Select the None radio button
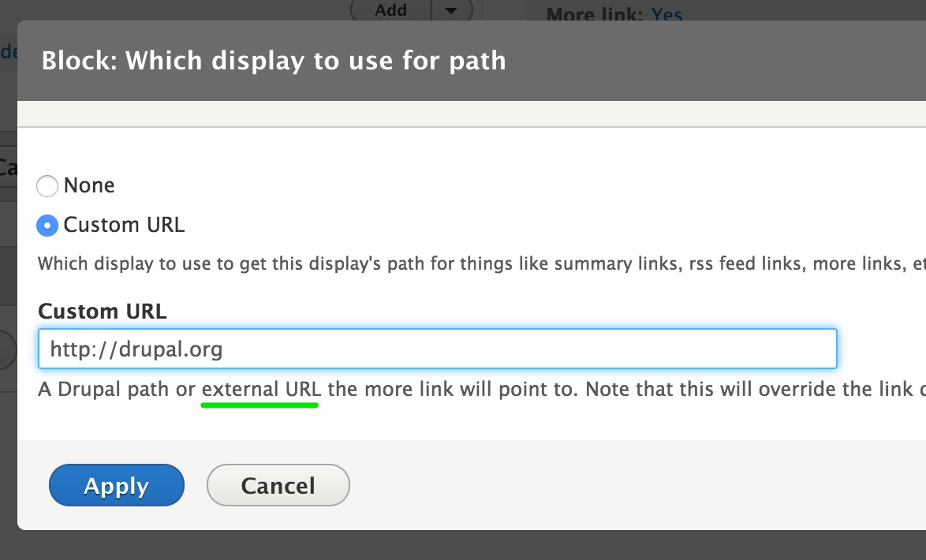Viewport: 926px width, 560px height. [x=47, y=186]
